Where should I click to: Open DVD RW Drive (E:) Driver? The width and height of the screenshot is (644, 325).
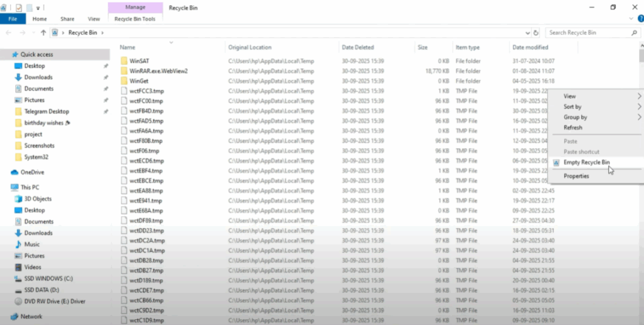click(54, 301)
